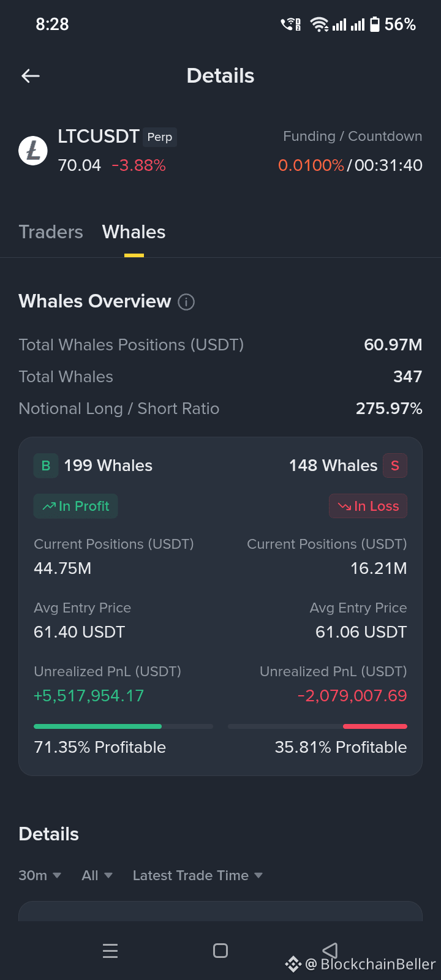Tap the red S sell badge
Image resolution: width=441 pixels, height=980 pixels.
click(x=395, y=466)
